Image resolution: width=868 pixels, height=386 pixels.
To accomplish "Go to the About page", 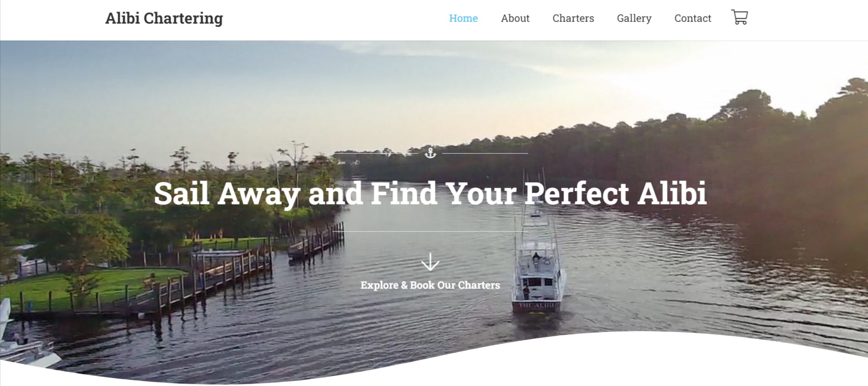I will (515, 18).
